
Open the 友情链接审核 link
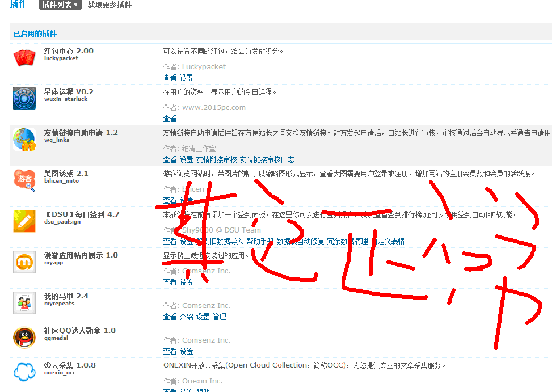point(217,159)
